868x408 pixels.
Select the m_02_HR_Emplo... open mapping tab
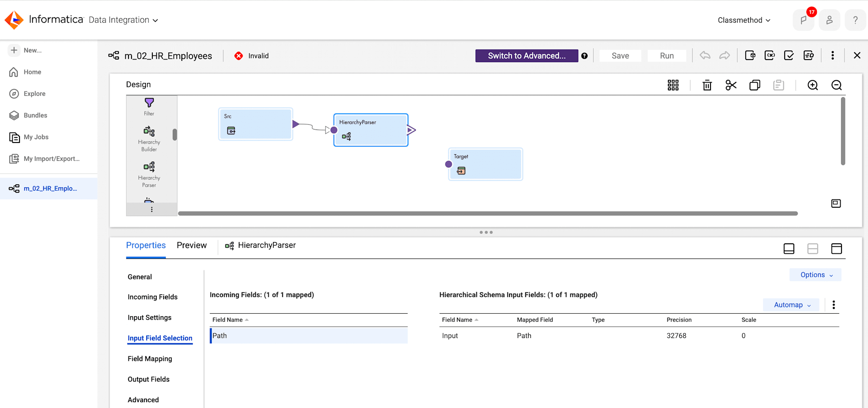click(49, 189)
